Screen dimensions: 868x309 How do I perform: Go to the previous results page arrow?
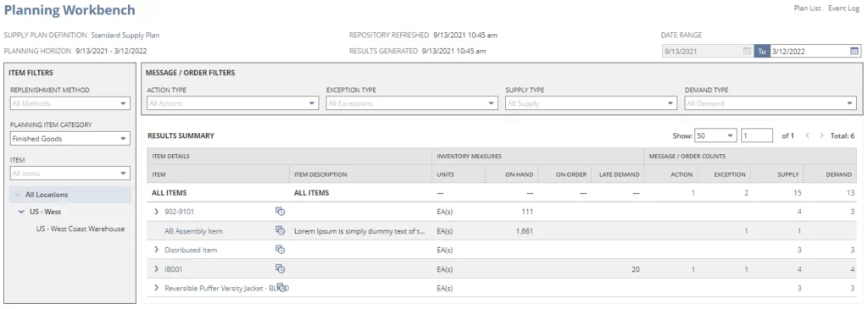point(807,135)
